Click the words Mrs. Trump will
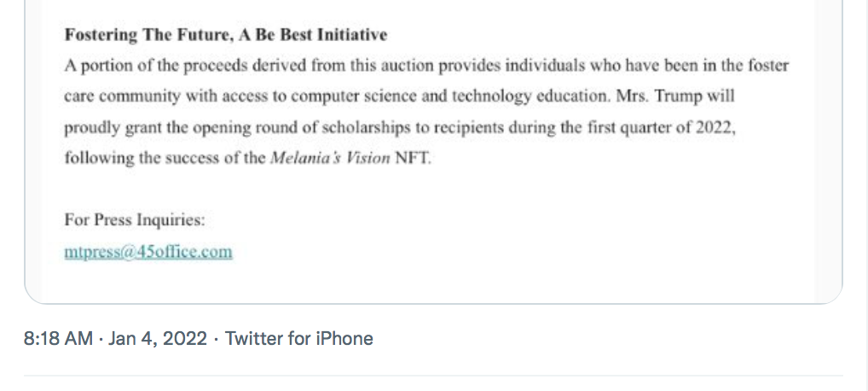The height and width of the screenshot is (391, 868). click(x=675, y=96)
